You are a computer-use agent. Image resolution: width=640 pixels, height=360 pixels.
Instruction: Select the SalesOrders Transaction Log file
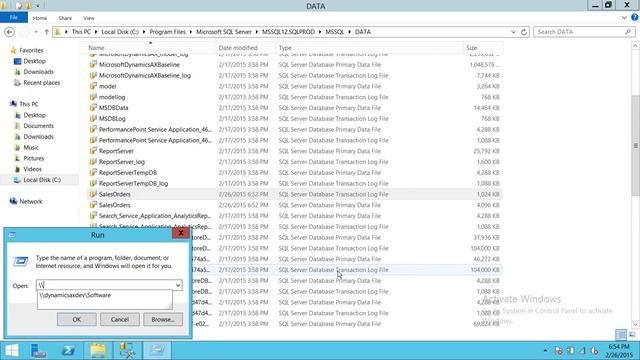click(295, 194)
